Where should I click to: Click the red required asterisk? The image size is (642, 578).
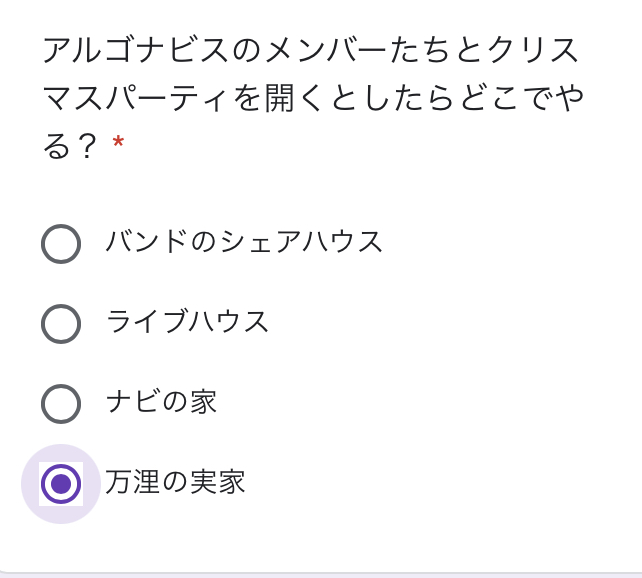(x=118, y=142)
